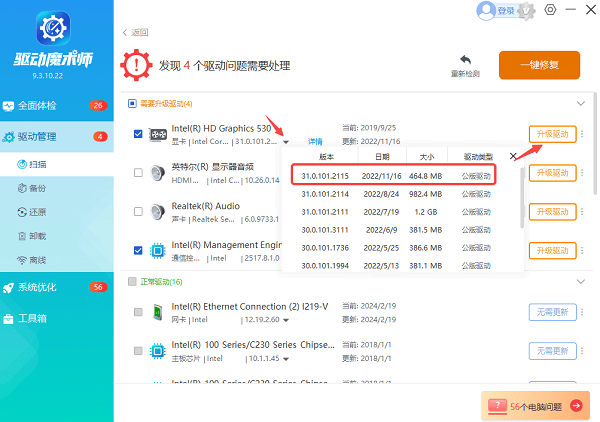Click the graphics card device icon
Image resolution: width=600 pixels, height=422 pixels.
158,135
